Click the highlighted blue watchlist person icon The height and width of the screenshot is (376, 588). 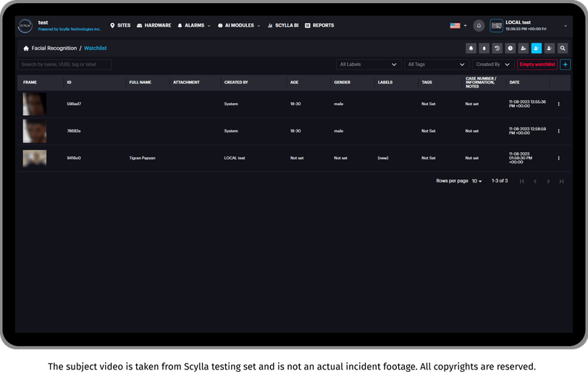[537, 48]
